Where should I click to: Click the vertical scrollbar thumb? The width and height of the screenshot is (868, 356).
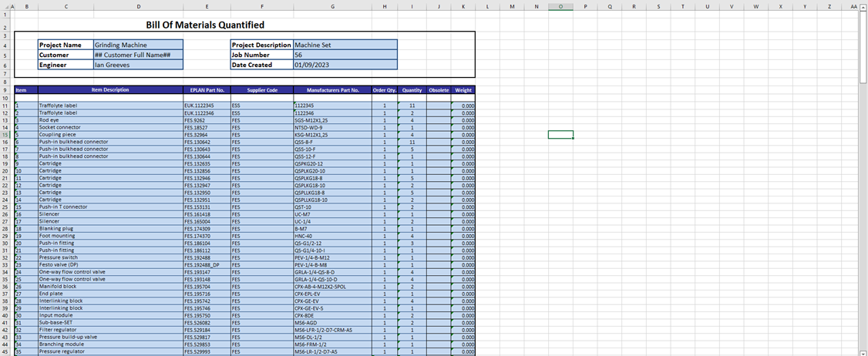point(863,46)
